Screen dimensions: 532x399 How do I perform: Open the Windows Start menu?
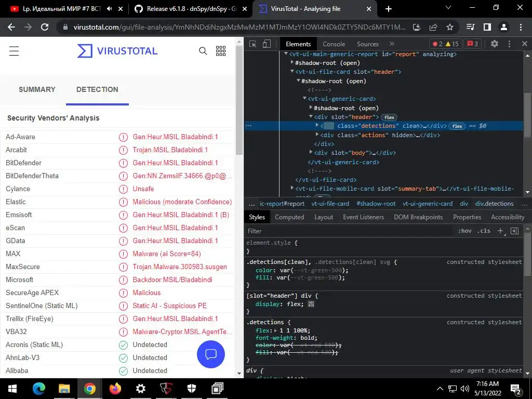click(12, 389)
